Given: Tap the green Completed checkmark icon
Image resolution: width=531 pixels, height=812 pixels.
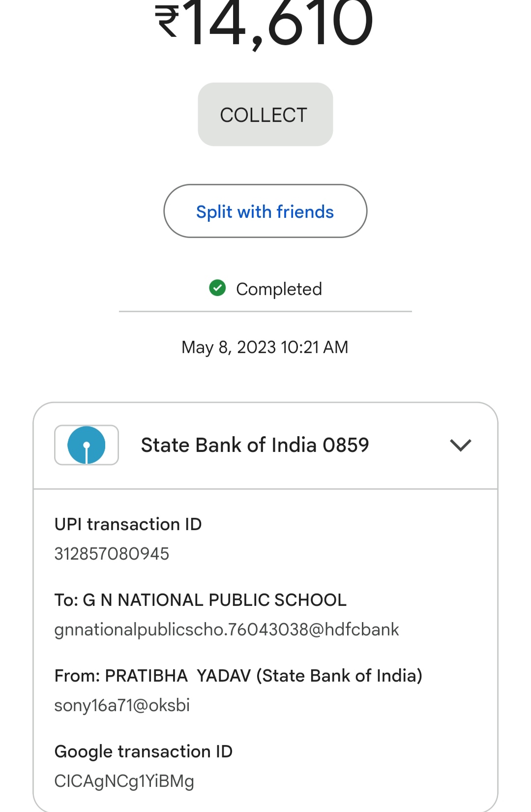Looking at the screenshot, I should coord(217,288).
